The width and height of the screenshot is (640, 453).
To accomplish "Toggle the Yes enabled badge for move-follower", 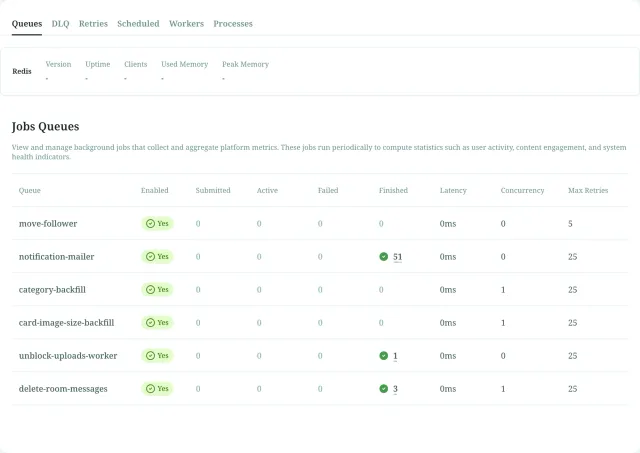I will point(157,223).
